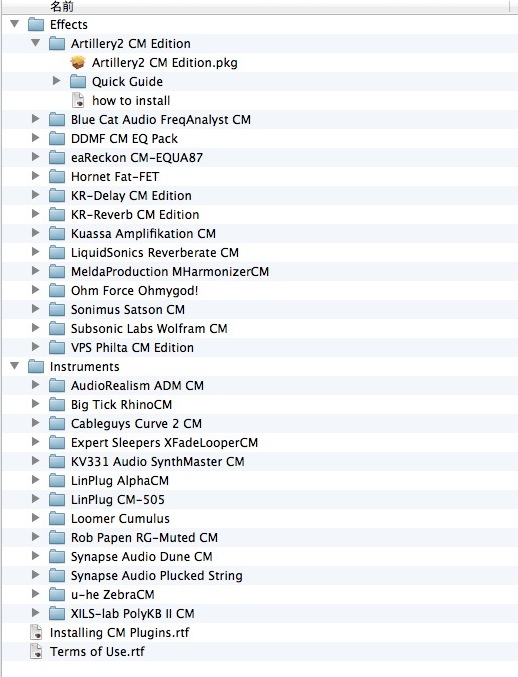The width and height of the screenshot is (518, 677).
Task: Expand the LinPlug AlphaCM disclosure triangle
Action: pyautogui.click(x=35, y=480)
